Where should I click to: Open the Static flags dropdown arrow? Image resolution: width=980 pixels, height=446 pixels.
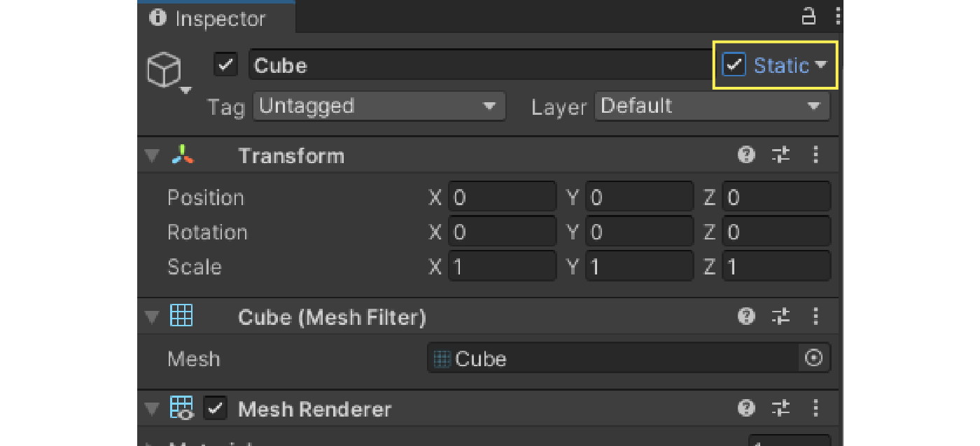click(x=821, y=65)
